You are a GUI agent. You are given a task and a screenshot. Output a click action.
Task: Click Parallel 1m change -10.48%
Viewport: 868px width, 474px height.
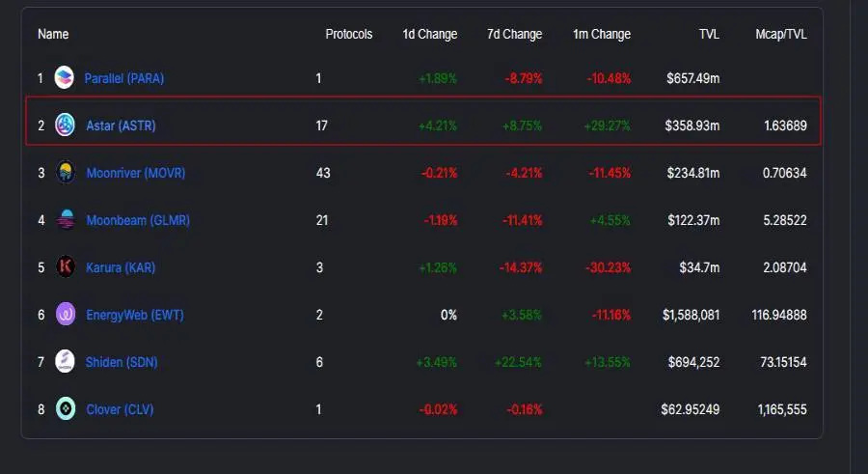click(609, 78)
